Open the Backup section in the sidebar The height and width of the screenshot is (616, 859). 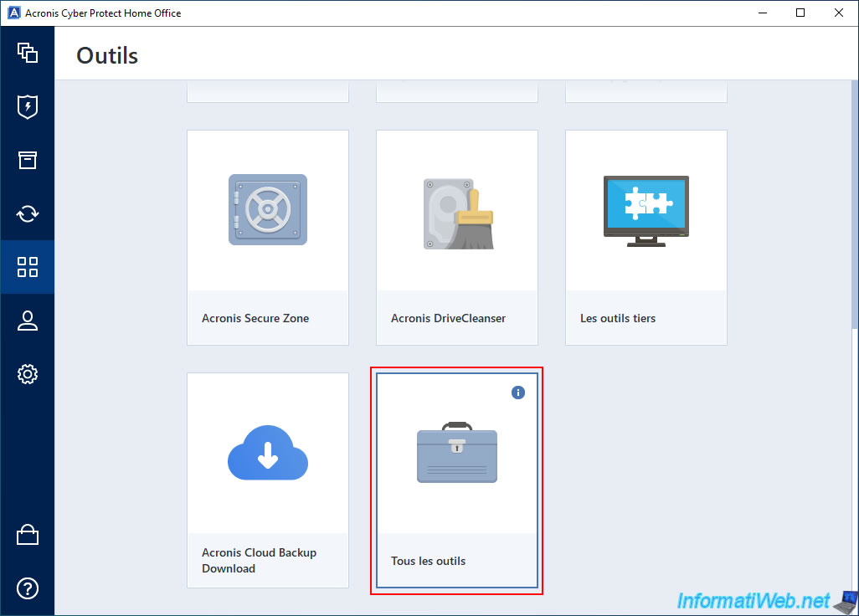(28, 53)
